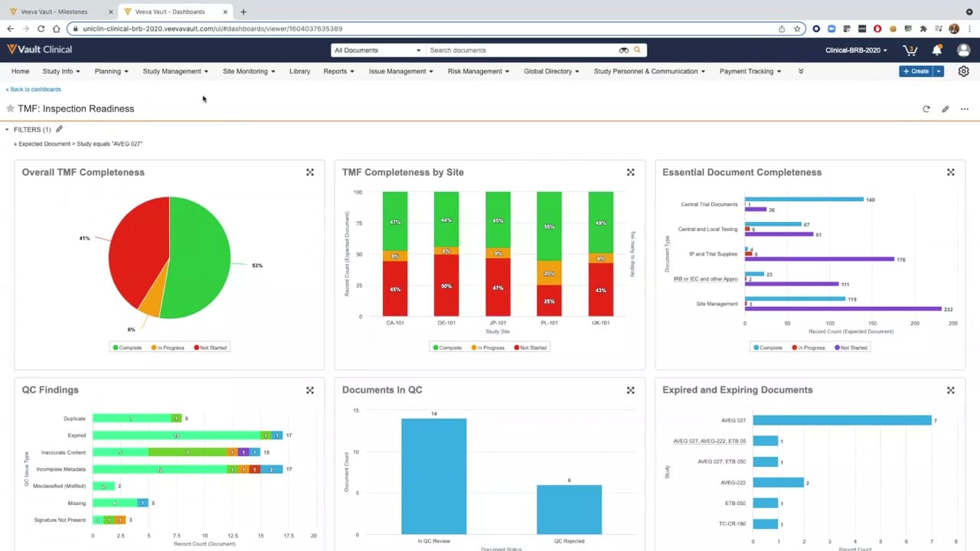Click the Site Management Not Started purple bar
Screen dimensions: 980x551
(843, 308)
